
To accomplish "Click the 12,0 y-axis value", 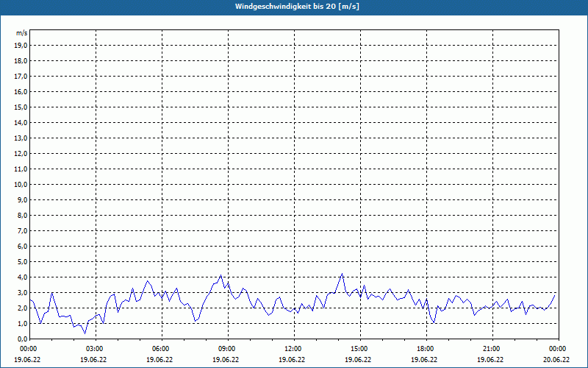I will click(21, 153).
